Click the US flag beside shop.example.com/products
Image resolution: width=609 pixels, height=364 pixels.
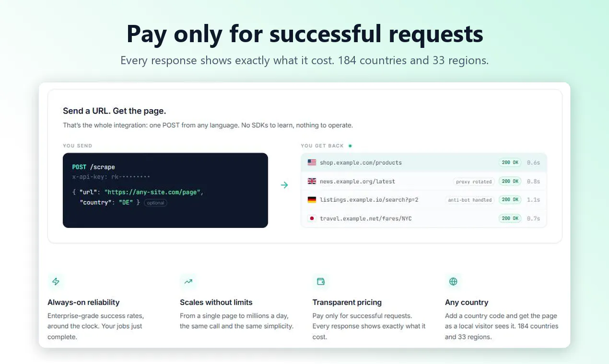(x=312, y=162)
